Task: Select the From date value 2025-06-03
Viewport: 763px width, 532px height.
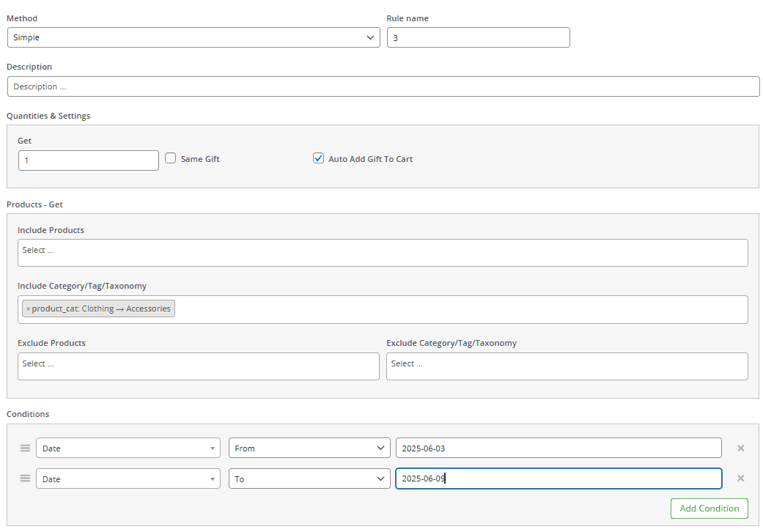Action: pyautogui.click(x=558, y=448)
